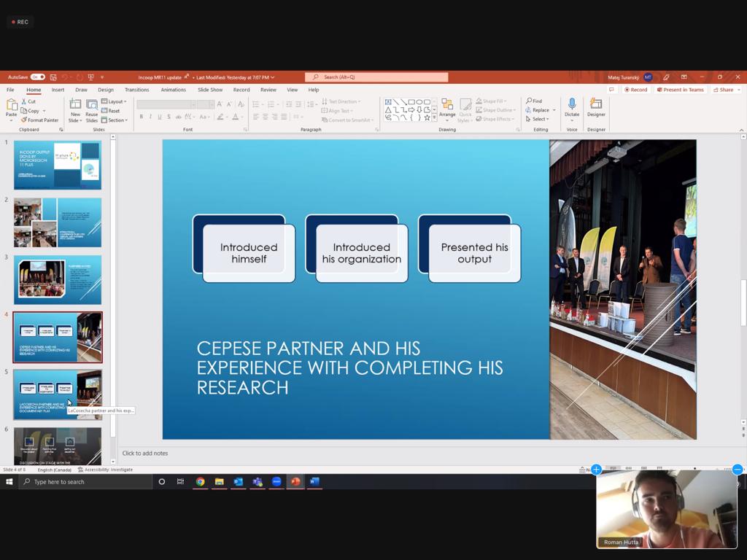
Task: Click the Start From Beginning presentation icon
Action: point(90,77)
